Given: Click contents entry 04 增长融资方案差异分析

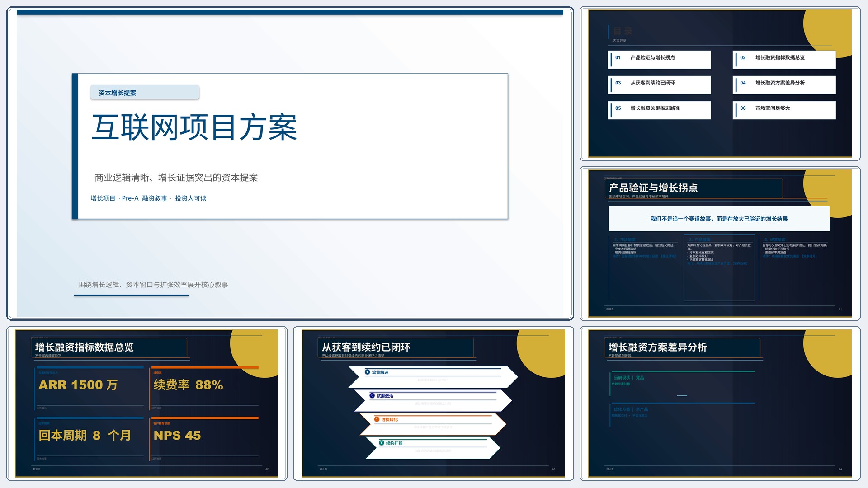Looking at the screenshot, I should [x=784, y=84].
